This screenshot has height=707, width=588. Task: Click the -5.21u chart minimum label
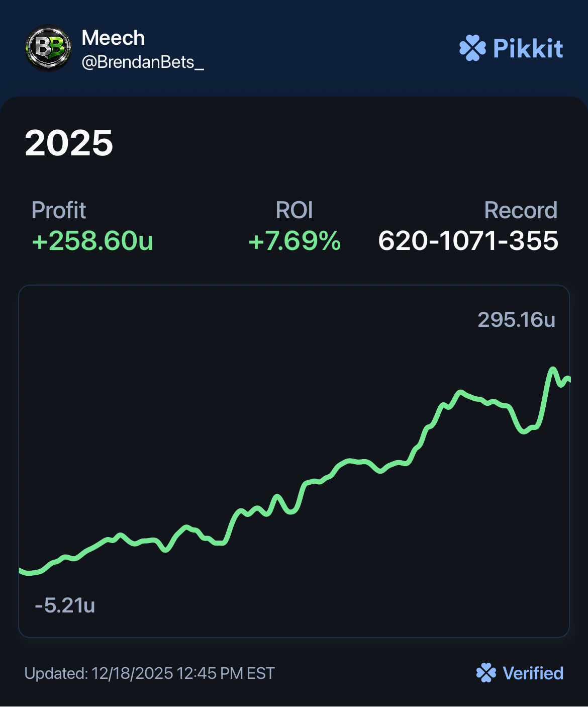(x=65, y=605)
